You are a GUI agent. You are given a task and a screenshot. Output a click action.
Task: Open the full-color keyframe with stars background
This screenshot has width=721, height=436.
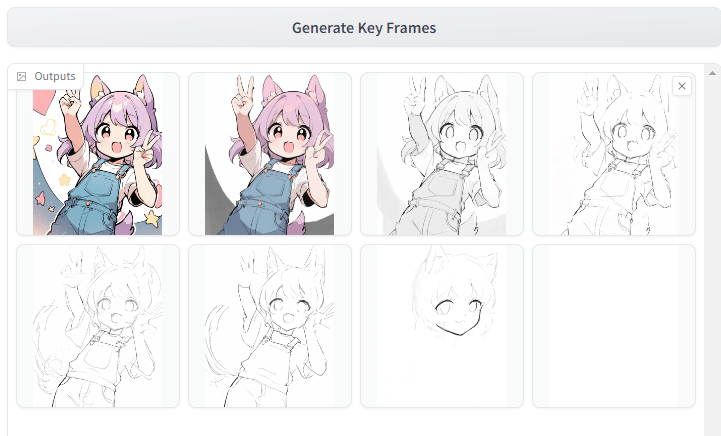[x=98, y=154]
